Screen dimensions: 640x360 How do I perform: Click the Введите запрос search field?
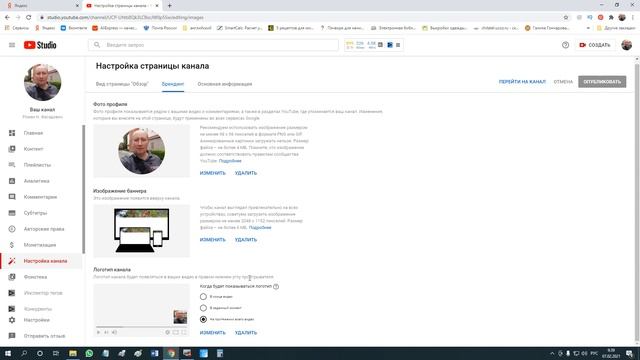click(x=213, y=45)
